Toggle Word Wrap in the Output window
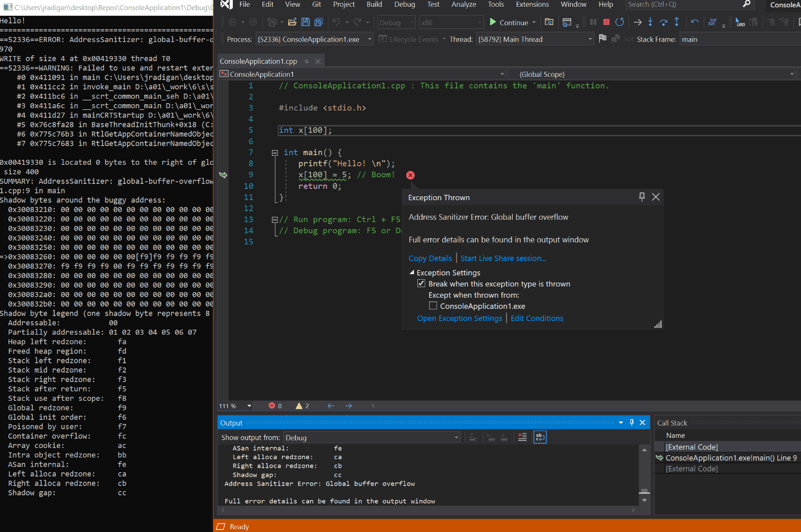801x532 pixels. pyautogui.click(x=540, y=437)
